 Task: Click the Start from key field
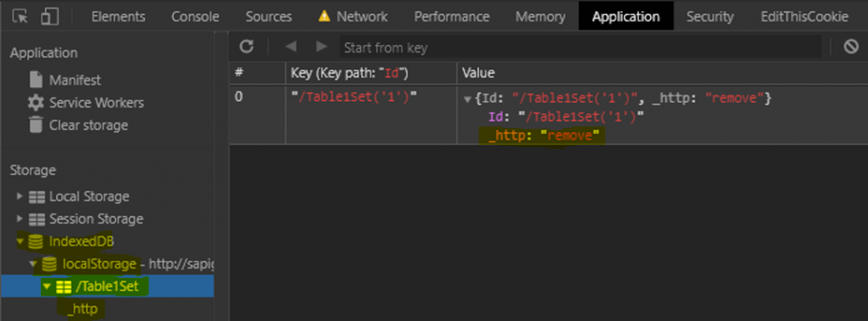click(x=580, y=47)
